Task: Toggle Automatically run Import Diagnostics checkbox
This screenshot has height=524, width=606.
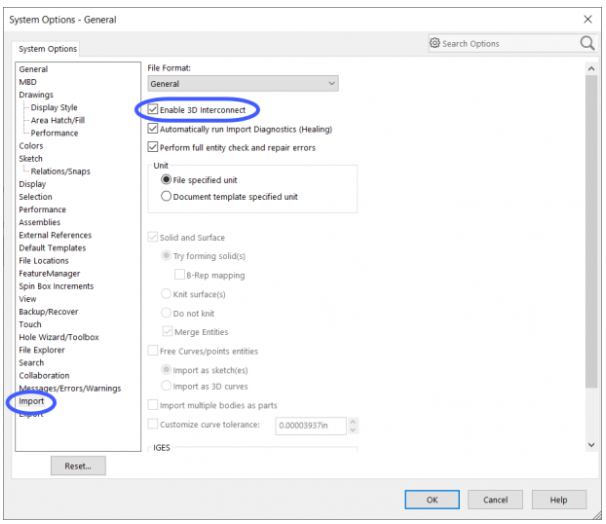Action: coord(153,128)
